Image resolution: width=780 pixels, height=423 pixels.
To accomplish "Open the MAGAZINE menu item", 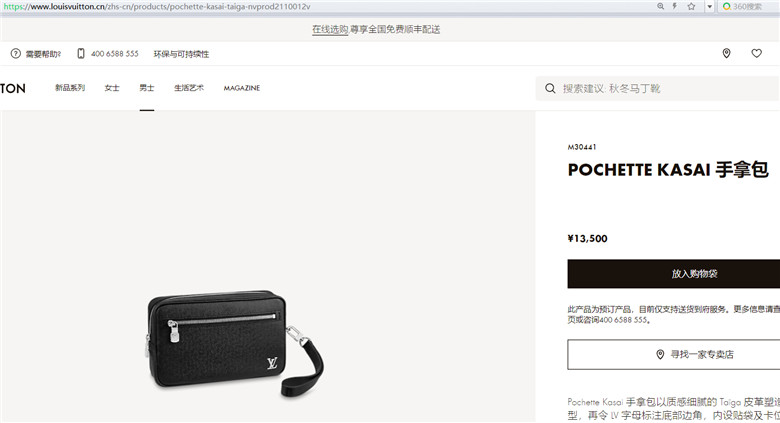I will [x=242, y=88].
